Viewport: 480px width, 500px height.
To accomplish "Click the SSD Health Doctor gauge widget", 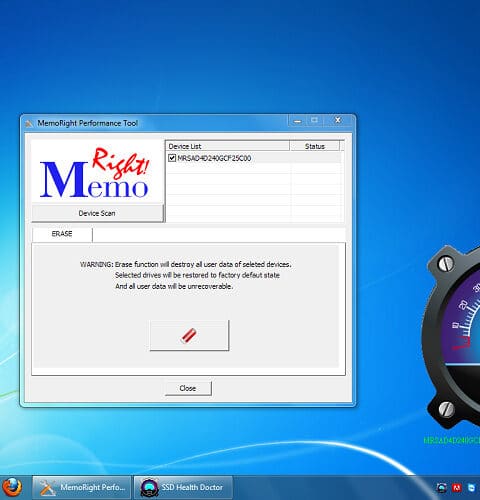I will pos(451,337).
